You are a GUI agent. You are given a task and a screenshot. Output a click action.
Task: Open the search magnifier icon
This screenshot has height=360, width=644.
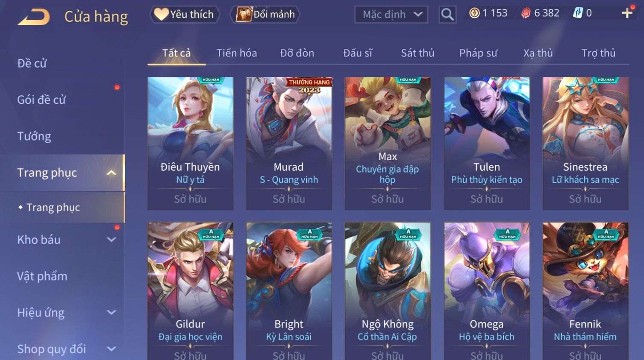click(x=447, y=15)
